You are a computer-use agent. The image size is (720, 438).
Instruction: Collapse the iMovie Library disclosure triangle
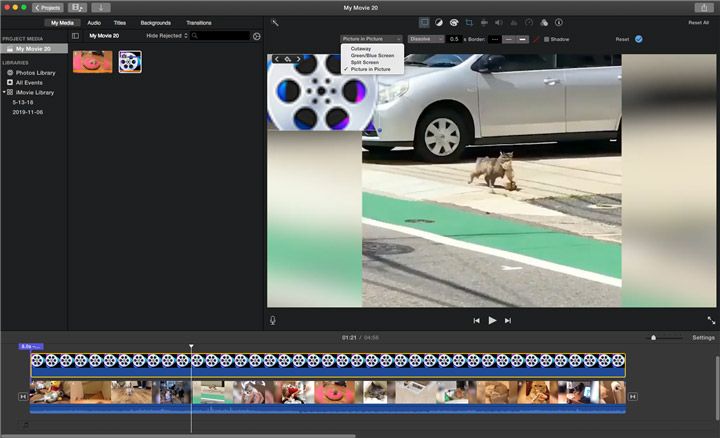[x=4, y=92]
